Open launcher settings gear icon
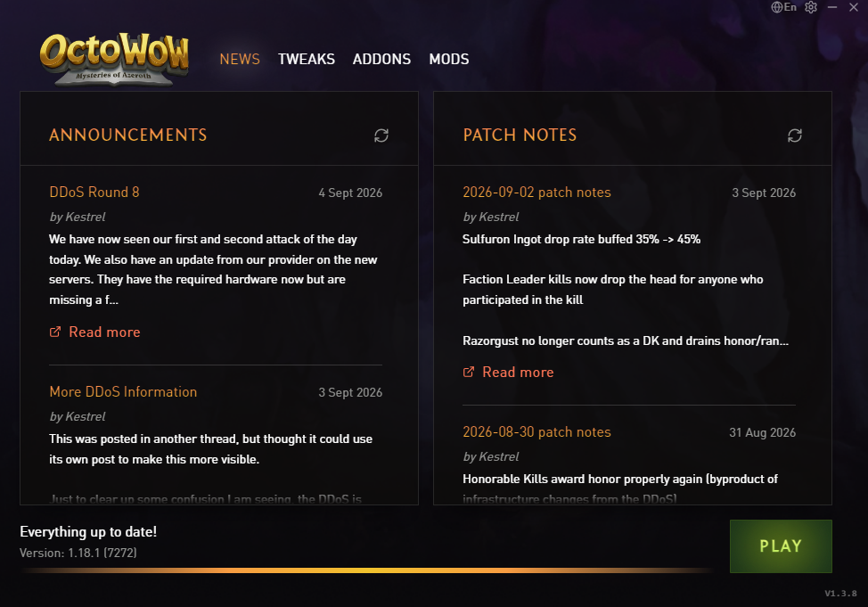868x607 pixels. (811, 7)
